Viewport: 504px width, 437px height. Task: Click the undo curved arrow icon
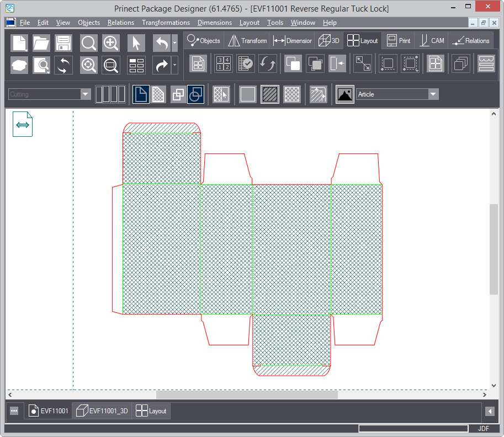pyautogui.click(x=161, y=43)
